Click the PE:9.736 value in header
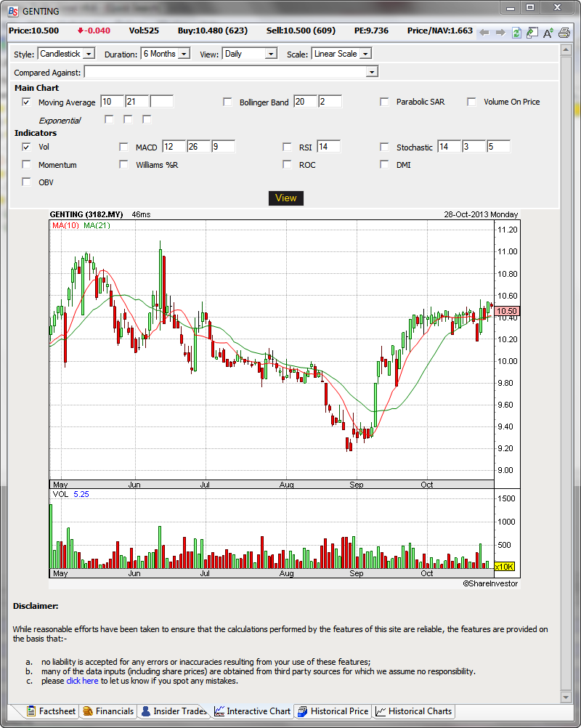Image resolution: width=581 pixels, height=728 pixels. pyautogui.click(x=371, y=31)
